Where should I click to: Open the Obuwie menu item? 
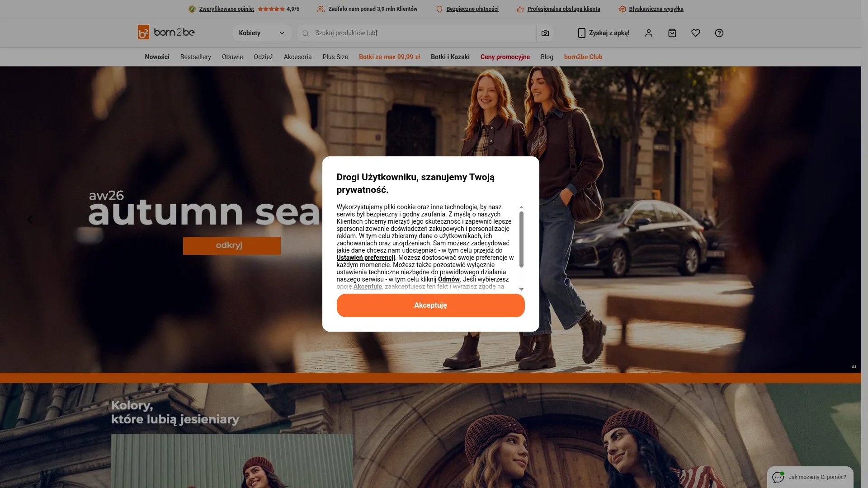tap(232, 57)
